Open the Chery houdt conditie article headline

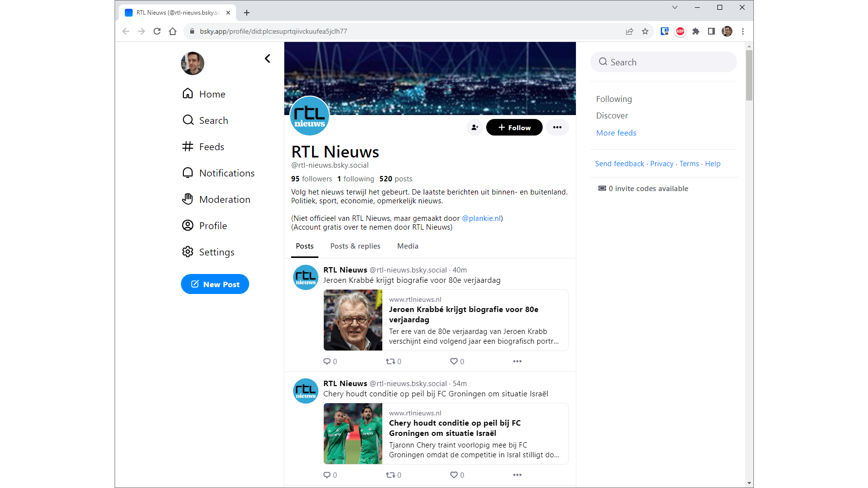point(455,428)
